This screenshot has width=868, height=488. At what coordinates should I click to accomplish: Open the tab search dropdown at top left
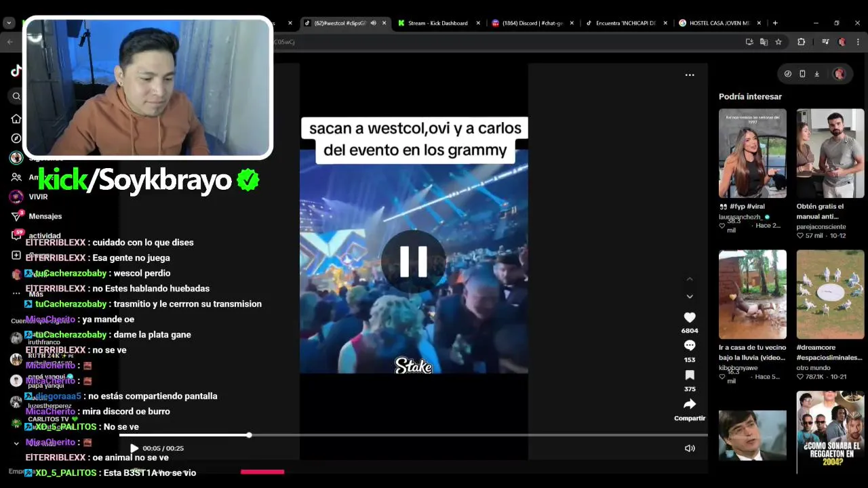point(9,23)
